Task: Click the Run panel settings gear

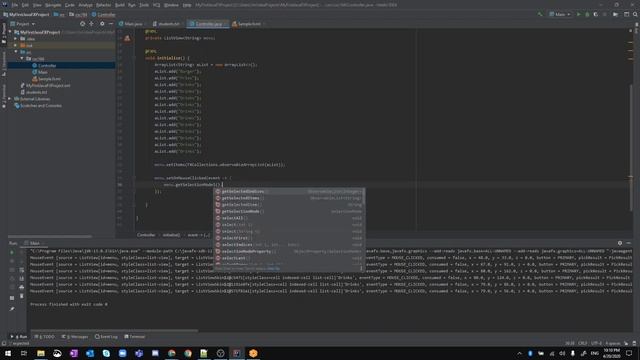Action: [620, 243]
